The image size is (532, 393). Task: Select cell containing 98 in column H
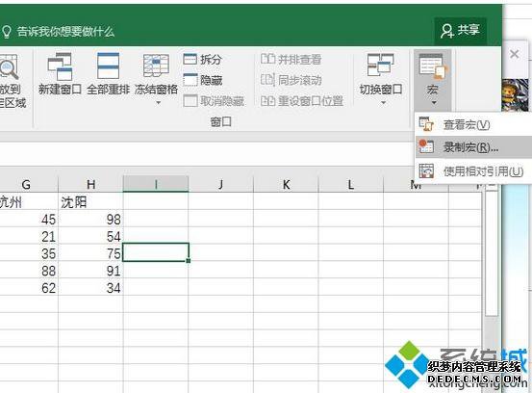(90, 220)
